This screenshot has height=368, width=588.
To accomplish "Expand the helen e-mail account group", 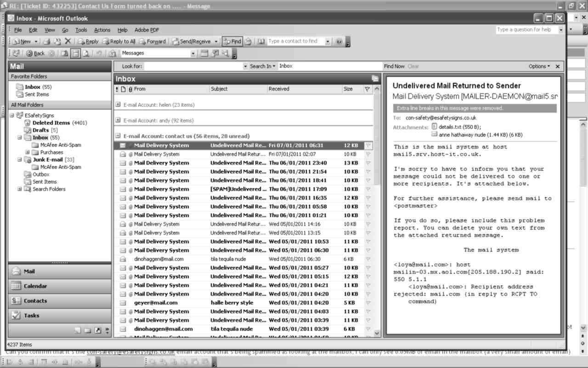I will 118,105.
